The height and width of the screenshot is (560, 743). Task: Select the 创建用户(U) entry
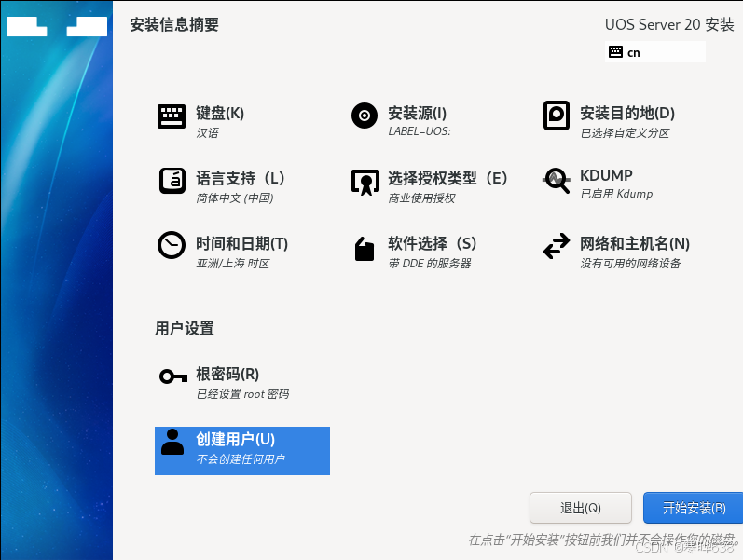(x=242, y=451)
